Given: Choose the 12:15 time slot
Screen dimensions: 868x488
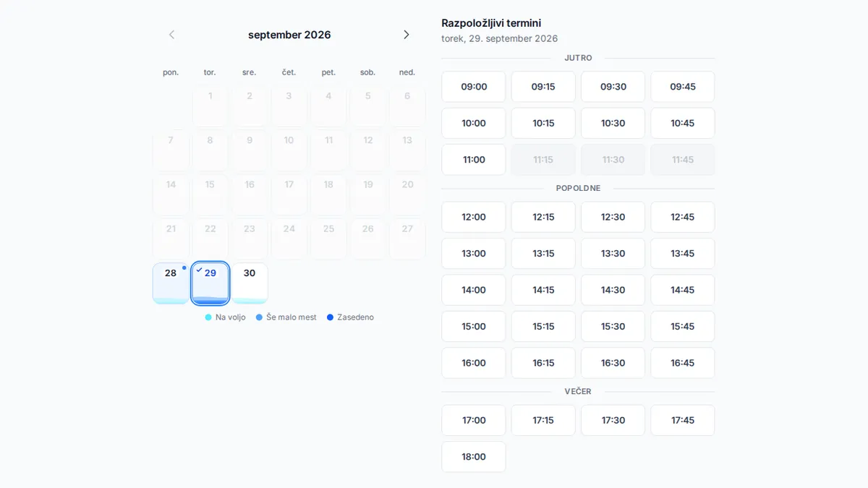Looking at the screenshot, I should pyautogui.click(x=543, y=217).
